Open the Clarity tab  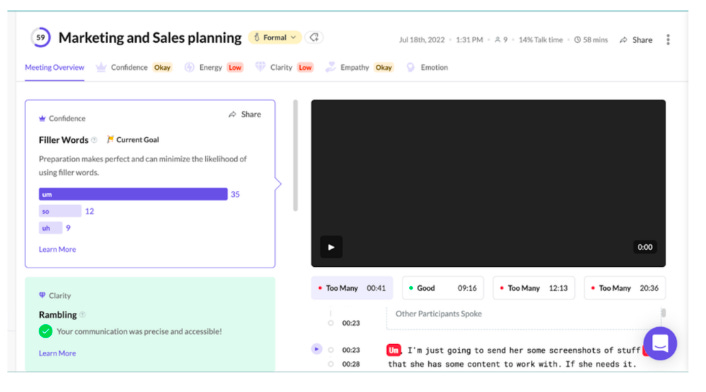tap(285, 68)
